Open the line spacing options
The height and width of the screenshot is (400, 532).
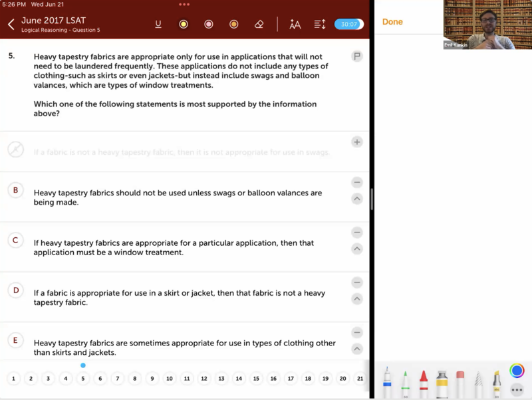click(x=320, y=25)
